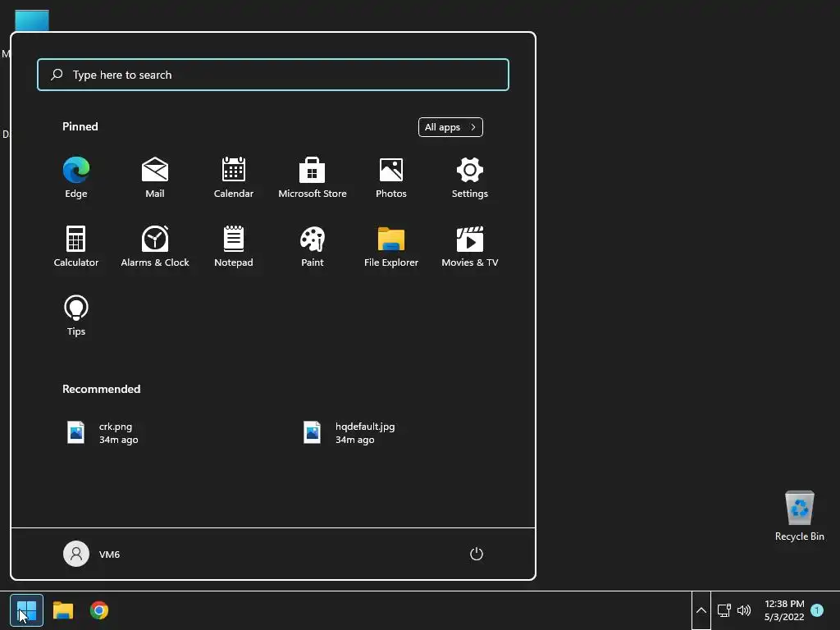Click the network icon in system tray
840x630 pixels.
point(724,610)
